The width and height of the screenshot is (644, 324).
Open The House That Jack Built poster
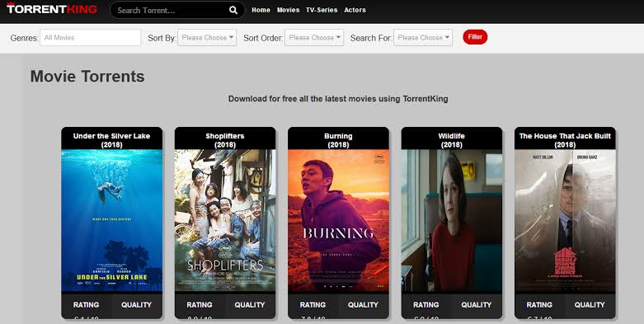(x=565, y=221)
